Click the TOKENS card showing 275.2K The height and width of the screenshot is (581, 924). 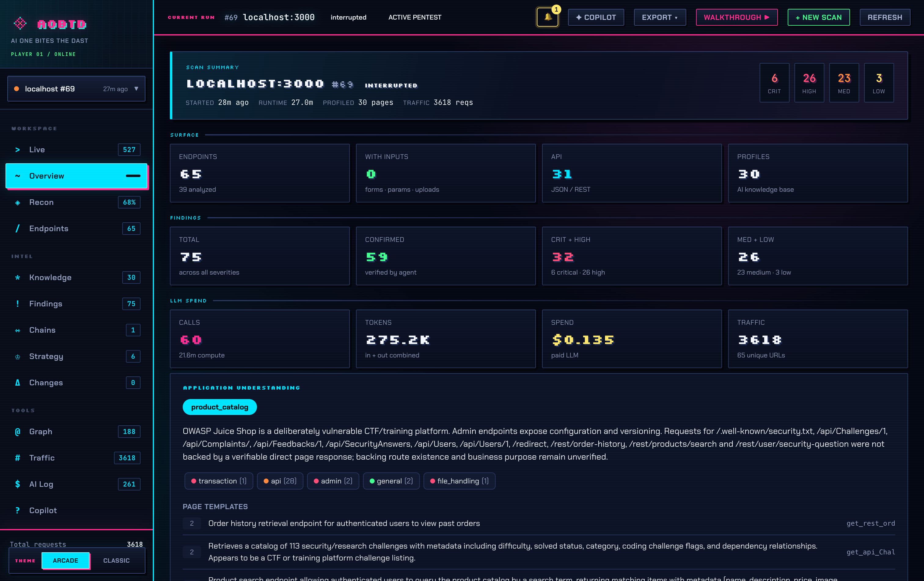click(446, 339)
